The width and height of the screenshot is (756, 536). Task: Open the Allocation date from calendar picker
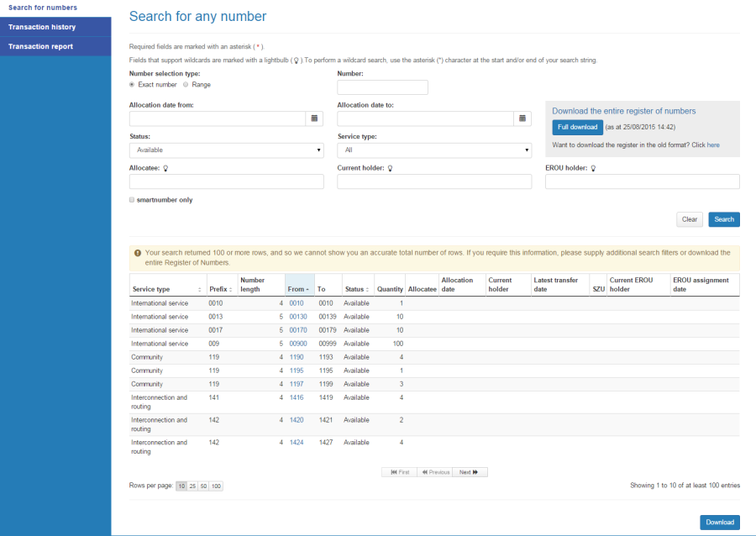[x=314, y=118]
